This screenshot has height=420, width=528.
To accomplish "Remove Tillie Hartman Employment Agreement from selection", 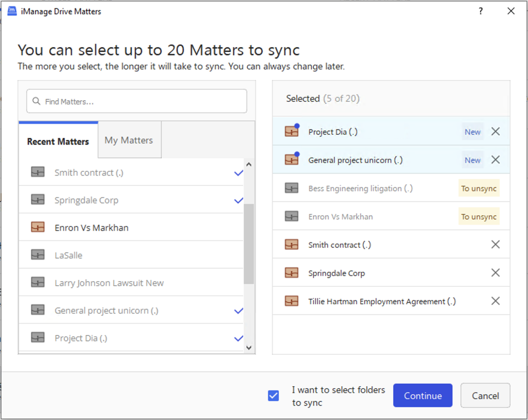I will 495,301.
